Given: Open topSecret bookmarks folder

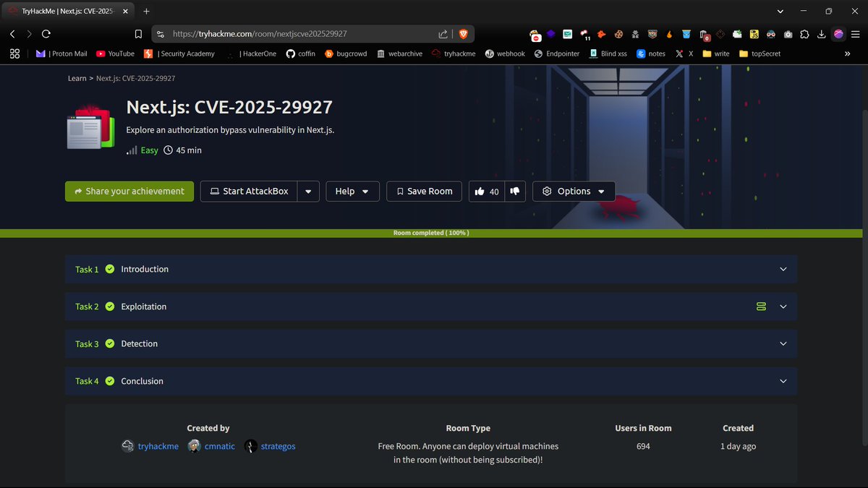Looking at the screenshot, I should [759, 53].
